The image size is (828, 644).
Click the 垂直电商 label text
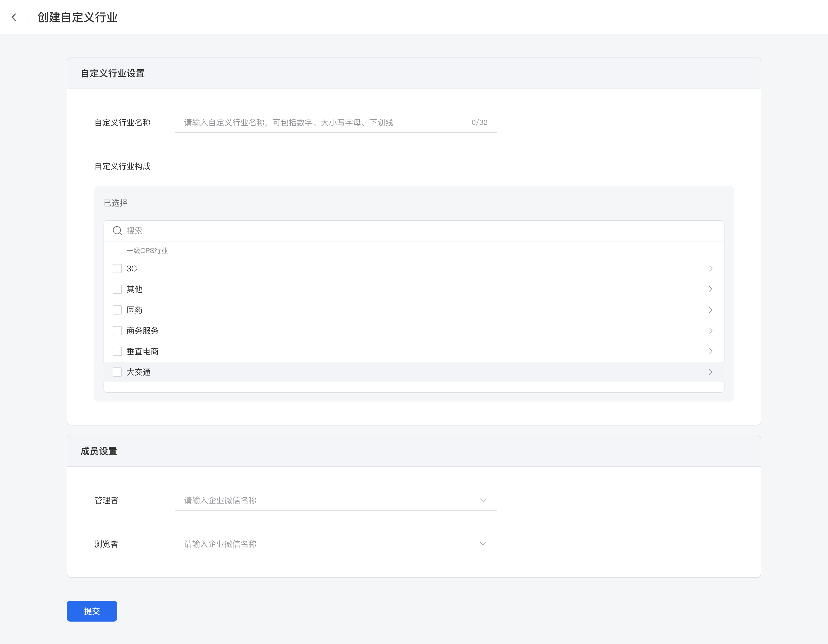click(142, 351)
